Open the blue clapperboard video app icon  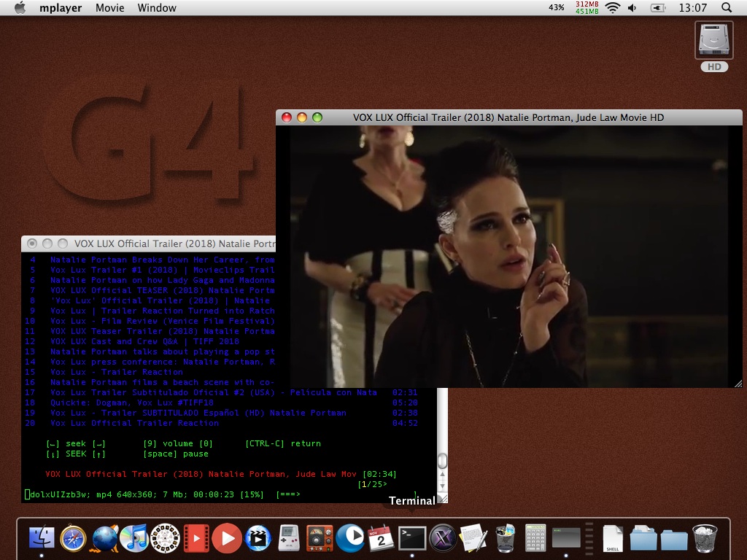258,538
